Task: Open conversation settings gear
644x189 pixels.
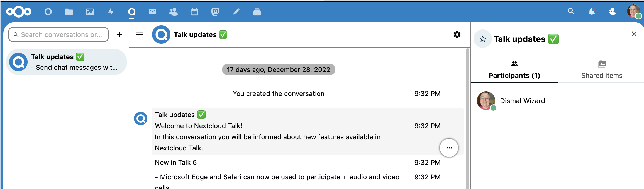Action: pos(457,34)
